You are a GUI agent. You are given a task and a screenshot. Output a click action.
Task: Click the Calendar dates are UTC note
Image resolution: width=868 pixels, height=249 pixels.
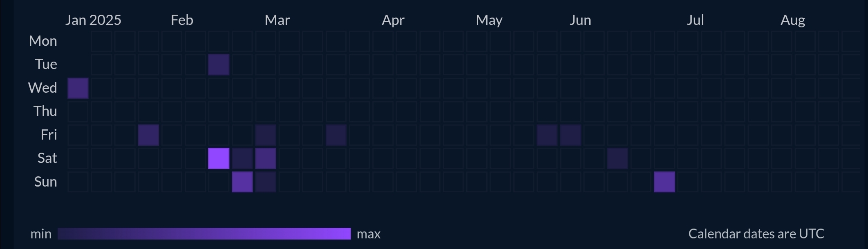click(x=756, y=233)
